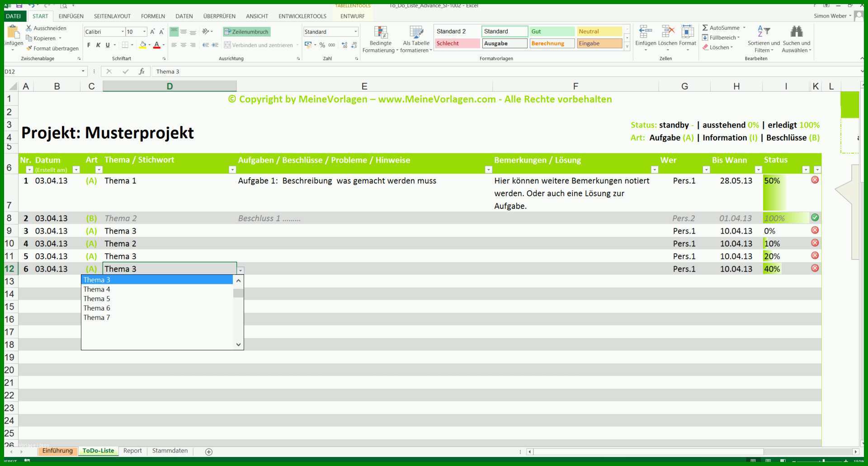Click the Ausschneiden (cut) icon

click(x=29, y=28)
